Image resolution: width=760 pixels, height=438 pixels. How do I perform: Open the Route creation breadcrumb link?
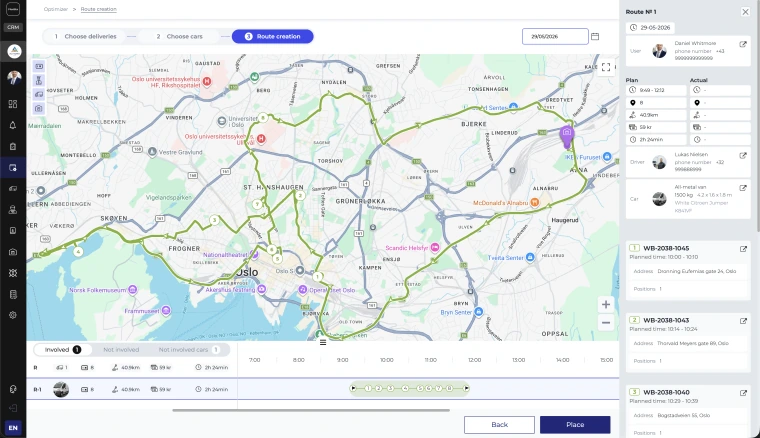(98, 9)
